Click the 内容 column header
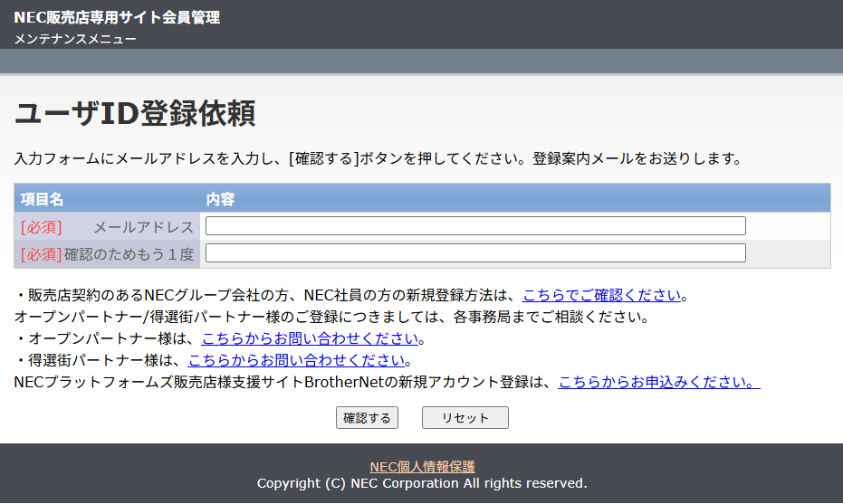The height and width of the screenshot is (504, 843). (220, 199)
